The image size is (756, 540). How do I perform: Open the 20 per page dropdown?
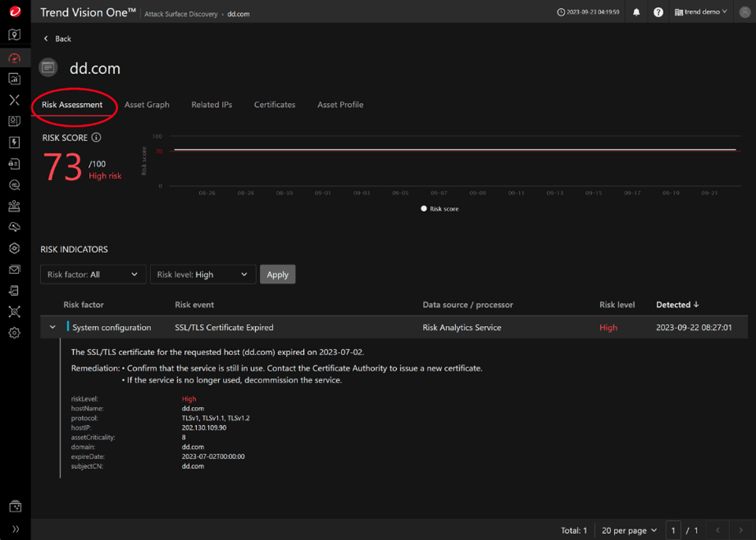pyautogui.click(x=629, y=531)
